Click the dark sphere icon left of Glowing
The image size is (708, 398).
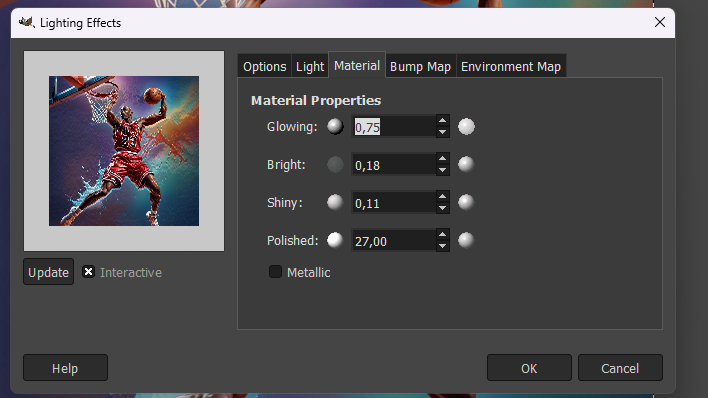(x=335, y=126)
